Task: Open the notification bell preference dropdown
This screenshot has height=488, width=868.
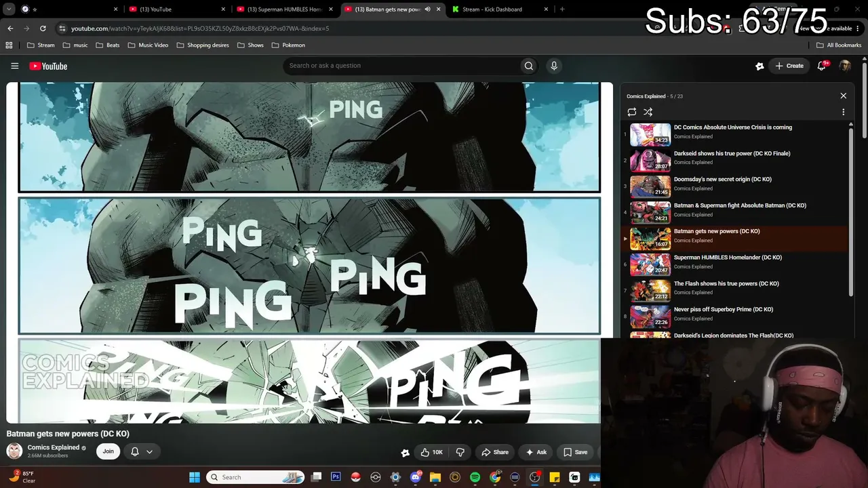Action: [x=142, y=451]
